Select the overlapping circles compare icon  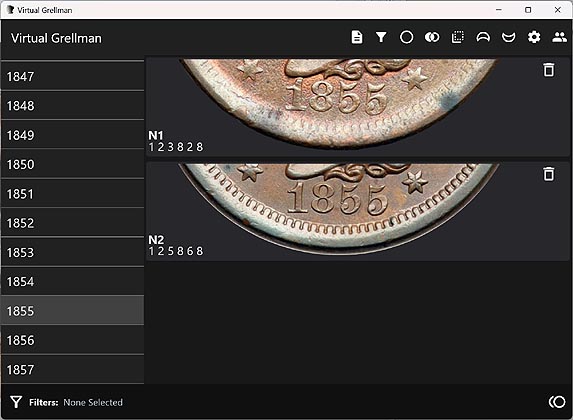pyautogui.click(x=432, y=37)
